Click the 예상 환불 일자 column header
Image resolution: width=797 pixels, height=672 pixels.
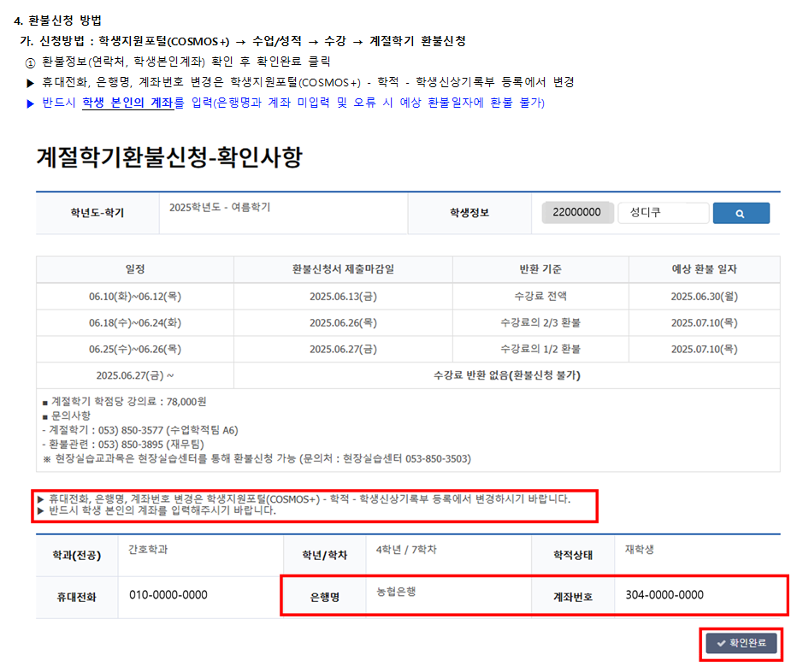[704, 269]
